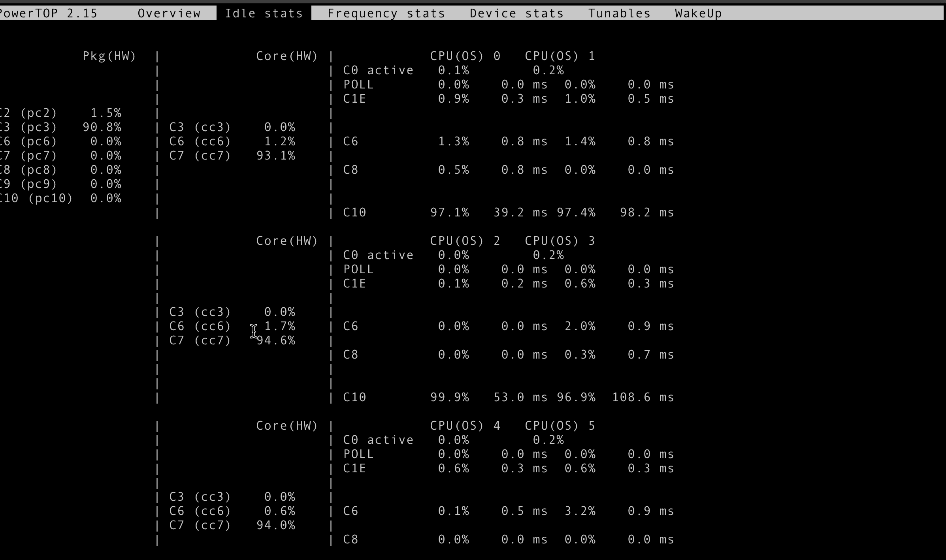Click the cc7 94.6% core value
Image resolution: width=946 pixels, height=560 pixels.
276,340
